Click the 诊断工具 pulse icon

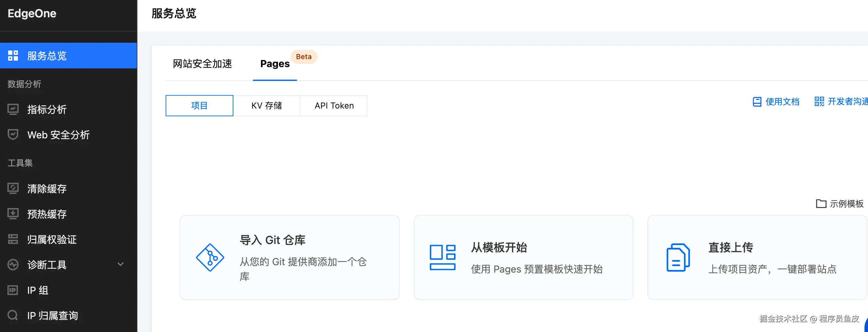13,265
